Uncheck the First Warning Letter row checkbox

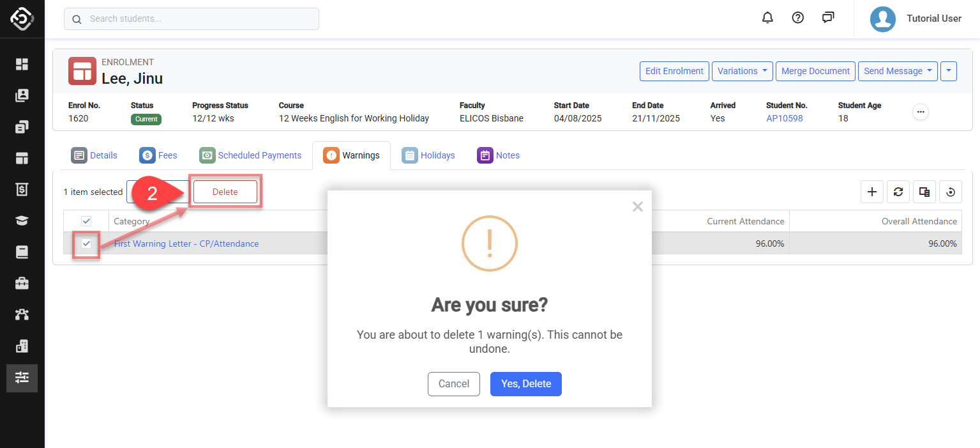(86, 243)
